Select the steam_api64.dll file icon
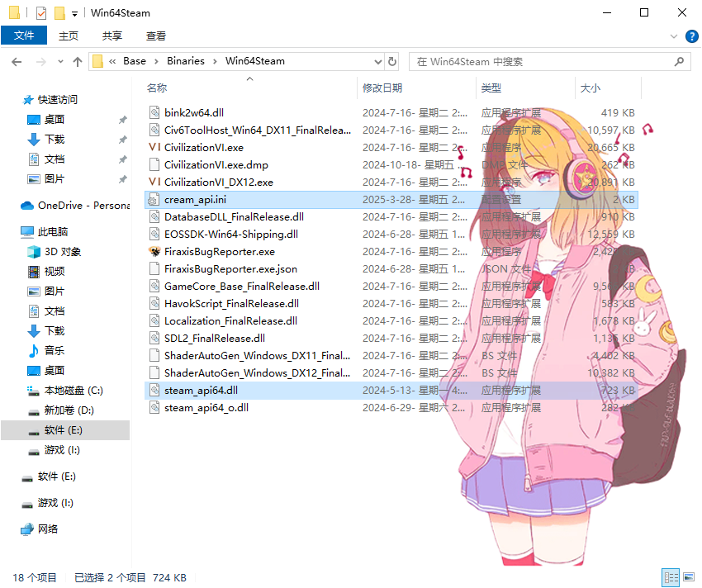The height and width of the screenshot is (588, 702). [154, 390]
